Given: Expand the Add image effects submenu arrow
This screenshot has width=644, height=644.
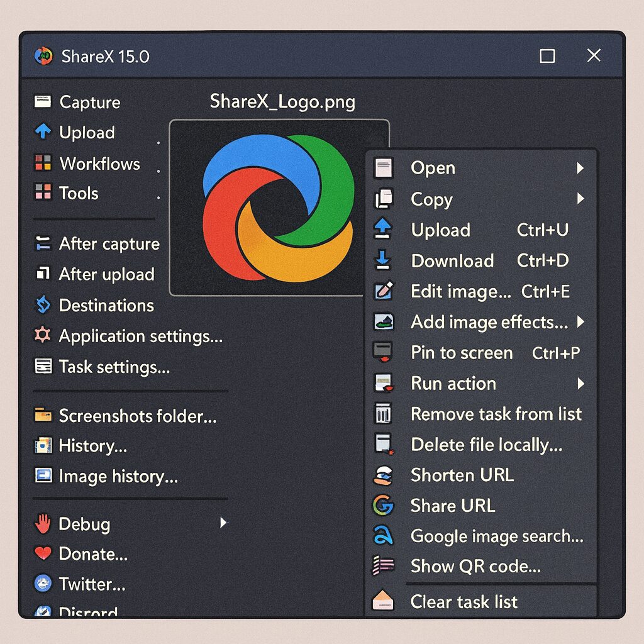Looking at the screenshot, I should click(580, 321).
